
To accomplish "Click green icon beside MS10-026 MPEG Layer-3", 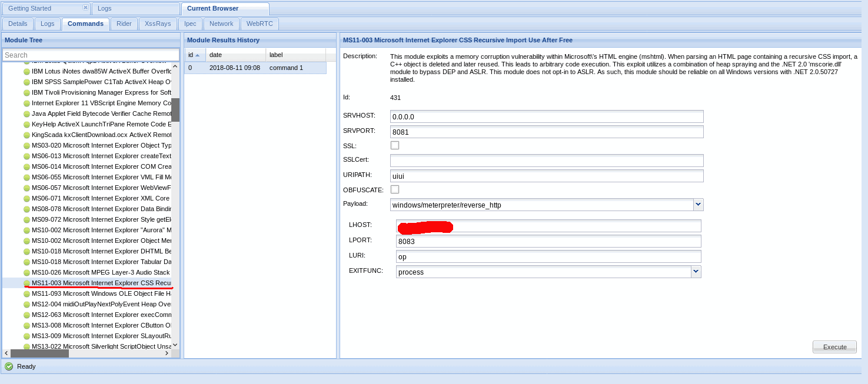I will coord(26,273).
